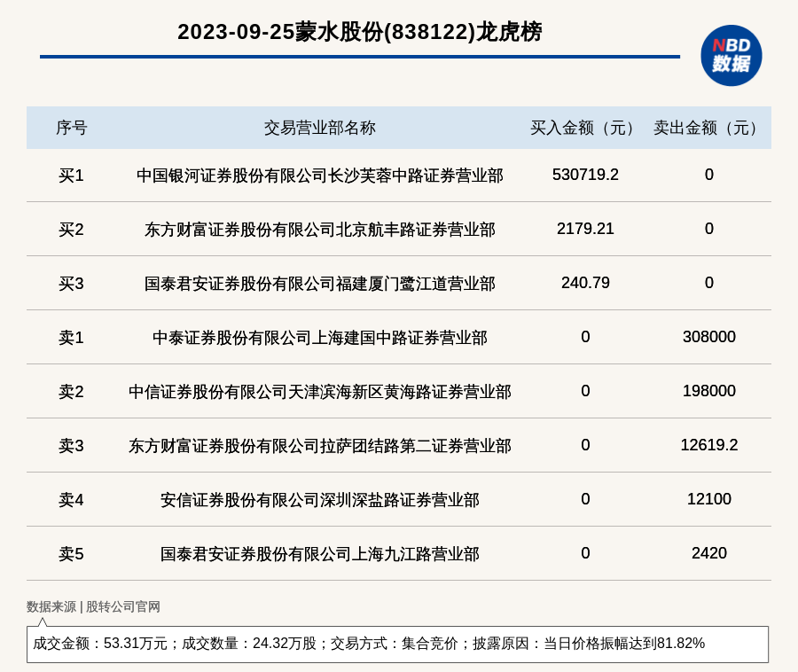Select the 卖1 row label
798x672 pixels.
pos(71,337)
